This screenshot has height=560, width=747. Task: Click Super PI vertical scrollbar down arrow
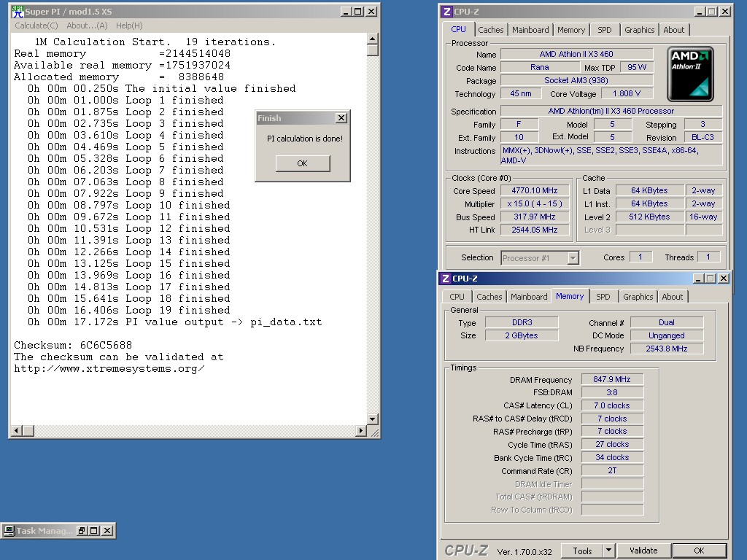[x=373, y=419]
